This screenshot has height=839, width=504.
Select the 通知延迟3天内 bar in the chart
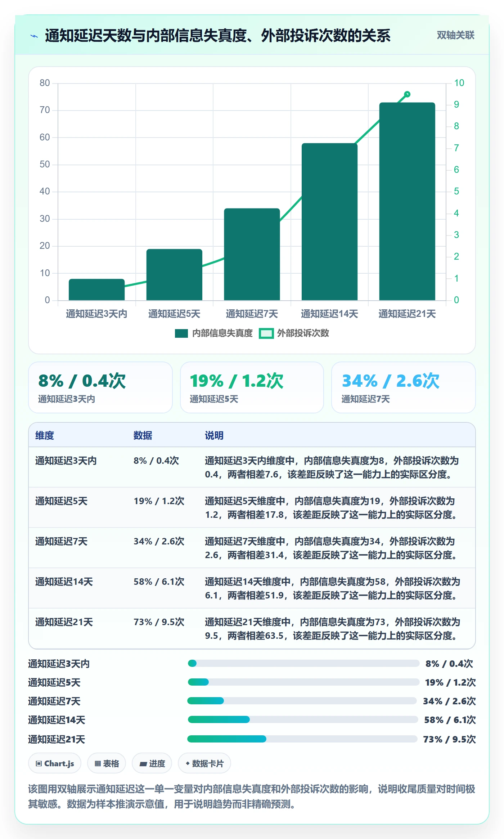tap(96, 290)
